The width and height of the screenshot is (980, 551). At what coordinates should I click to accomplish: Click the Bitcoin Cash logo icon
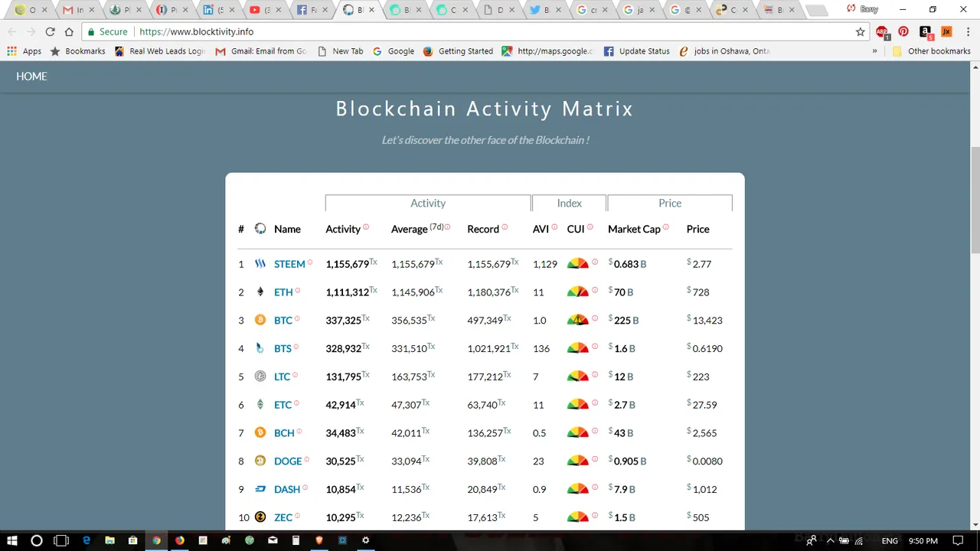pyautogui.click(x=260, y=432)
